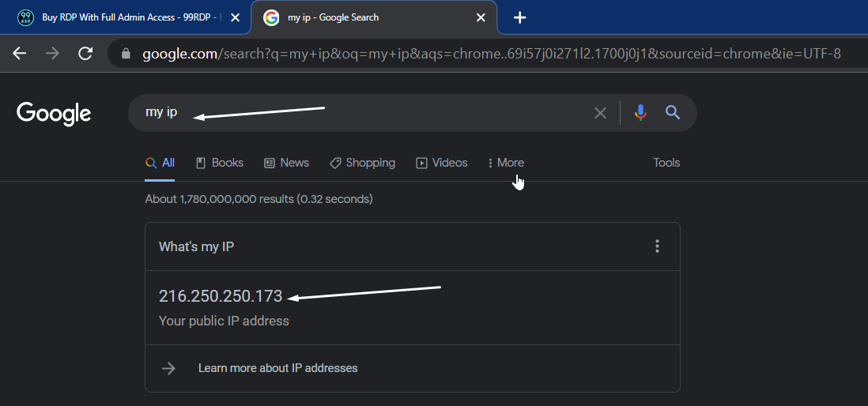Open a new browser tab

click(x=519, y=17)
